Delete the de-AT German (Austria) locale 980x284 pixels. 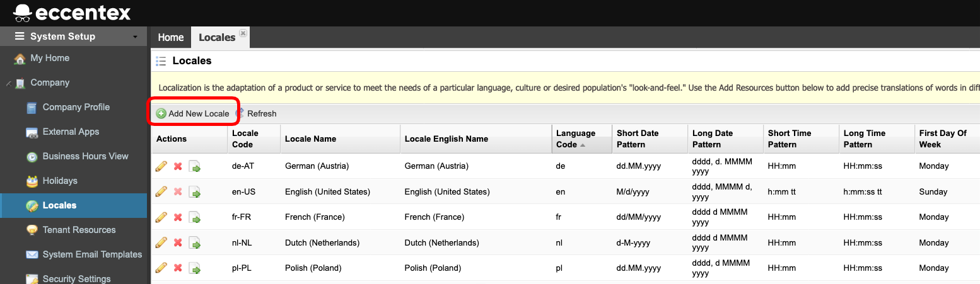click(x=178, y=166)
